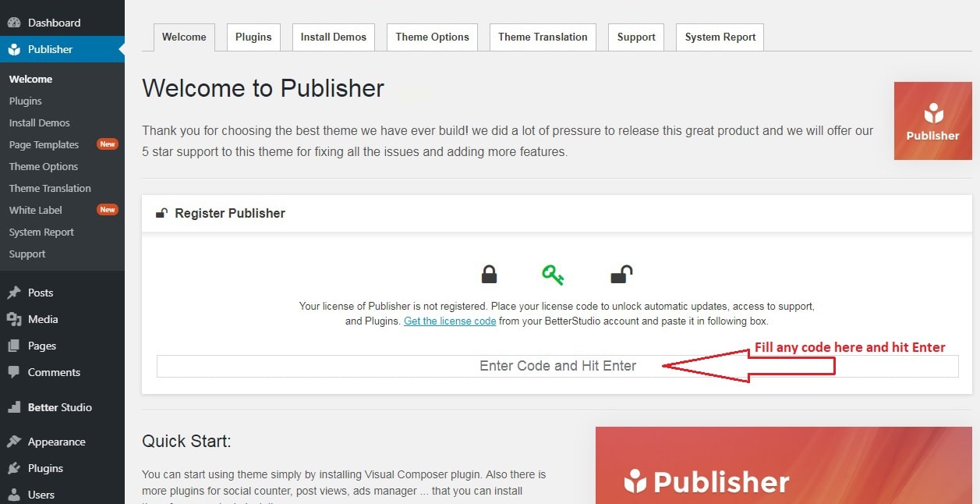Click the green key icon
Screen dimensions: 980x504
[553, 275]
